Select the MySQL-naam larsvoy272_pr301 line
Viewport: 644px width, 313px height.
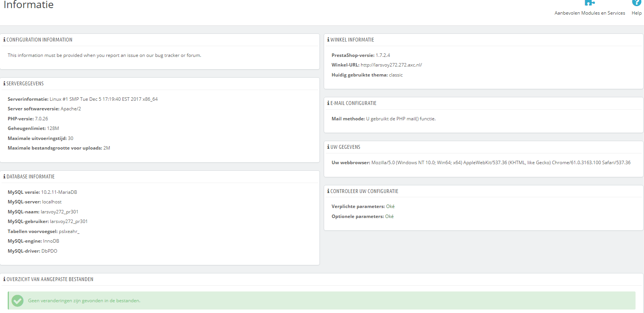tap(43, 212)
